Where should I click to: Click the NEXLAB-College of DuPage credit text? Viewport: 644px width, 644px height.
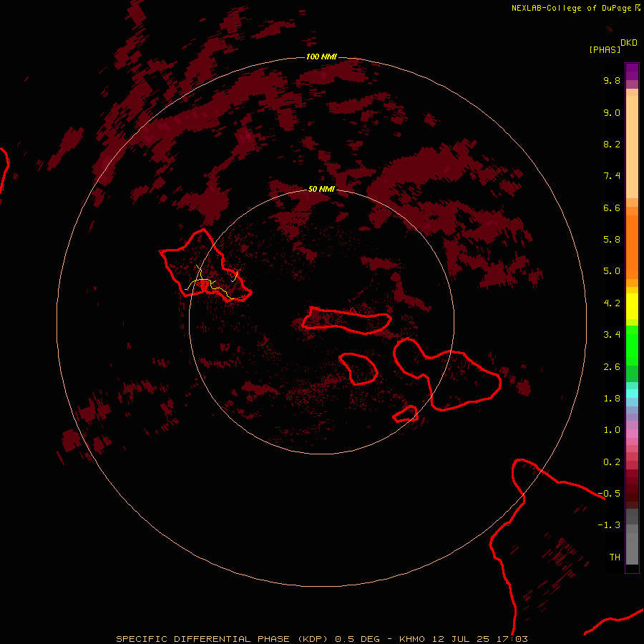coord(571,8)
